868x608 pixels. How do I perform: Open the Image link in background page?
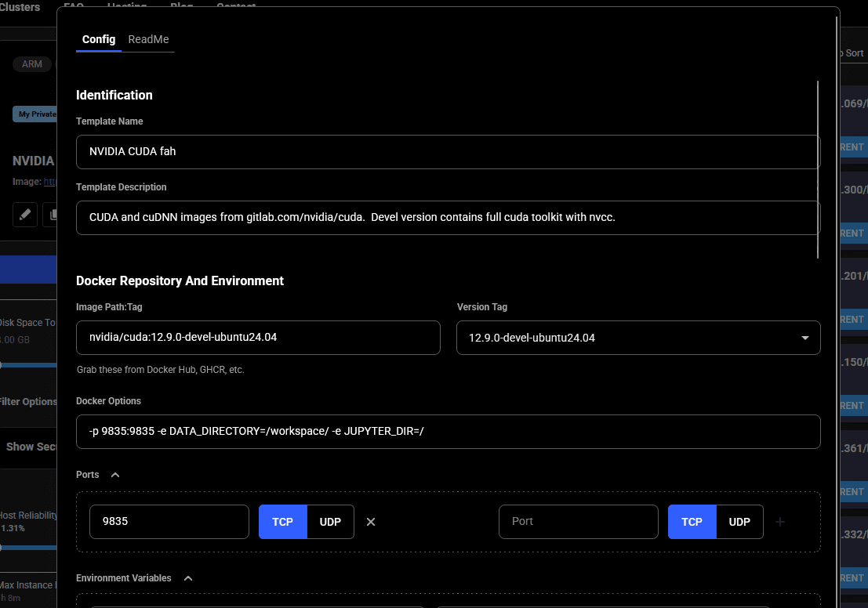(50, 182)
